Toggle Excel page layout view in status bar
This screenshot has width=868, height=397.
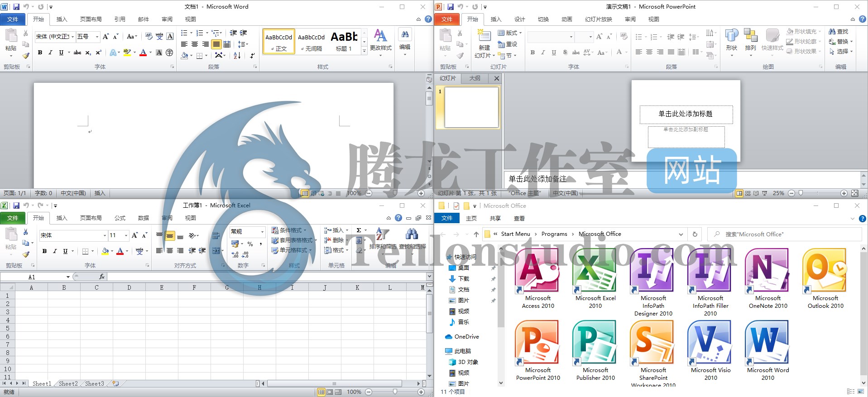(x=330, y=392)
